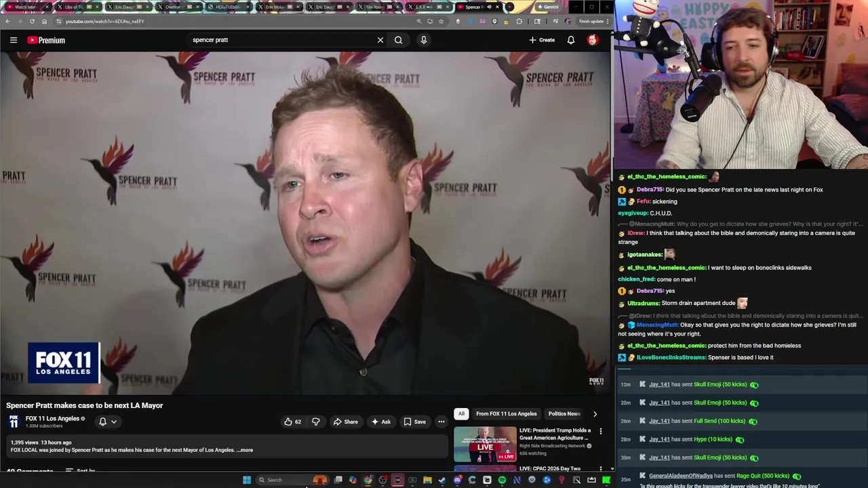Click the Windows taskbar Search box
Image resolution: width=868 pixels, height=488 pixels.
click(x=292, y=480)
